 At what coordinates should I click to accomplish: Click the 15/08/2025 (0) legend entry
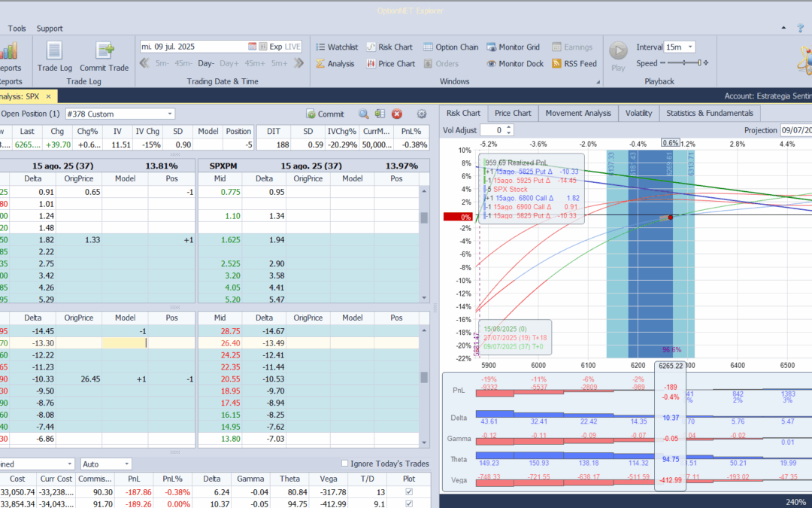[x=505, y=329]
